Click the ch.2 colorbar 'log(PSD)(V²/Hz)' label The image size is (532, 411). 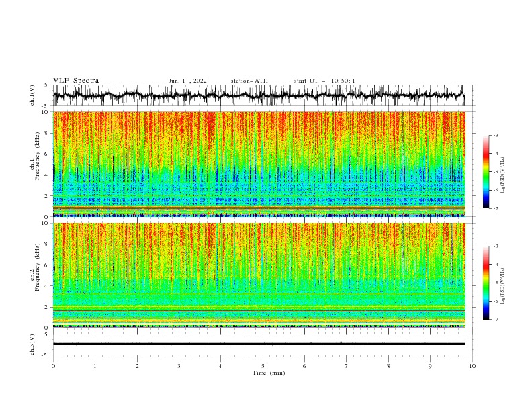tap(503, 286)
